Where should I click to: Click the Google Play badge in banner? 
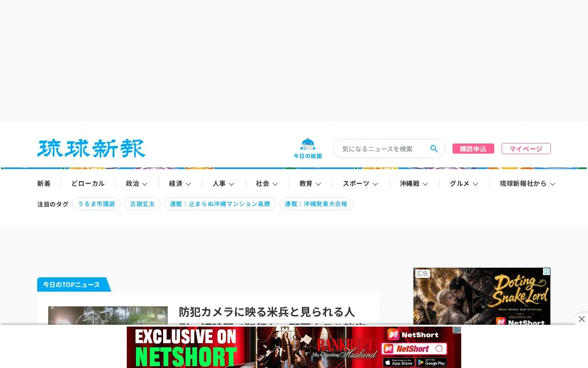[431, 362]
